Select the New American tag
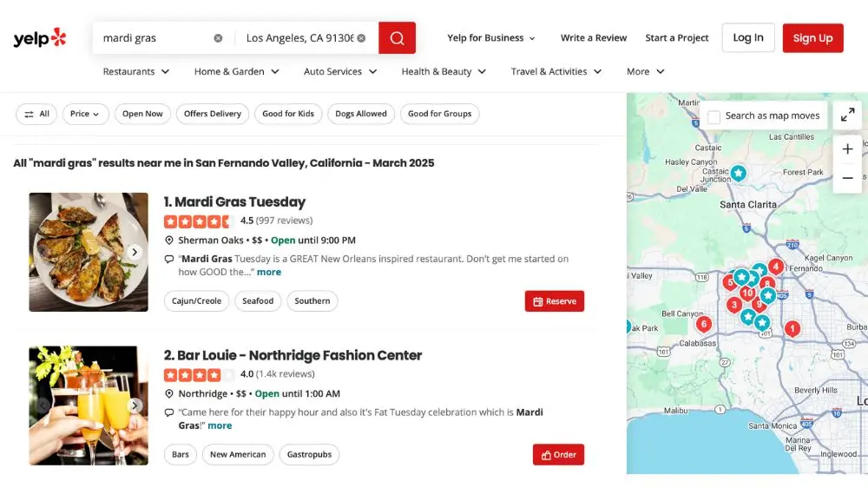 click(238, 454)
